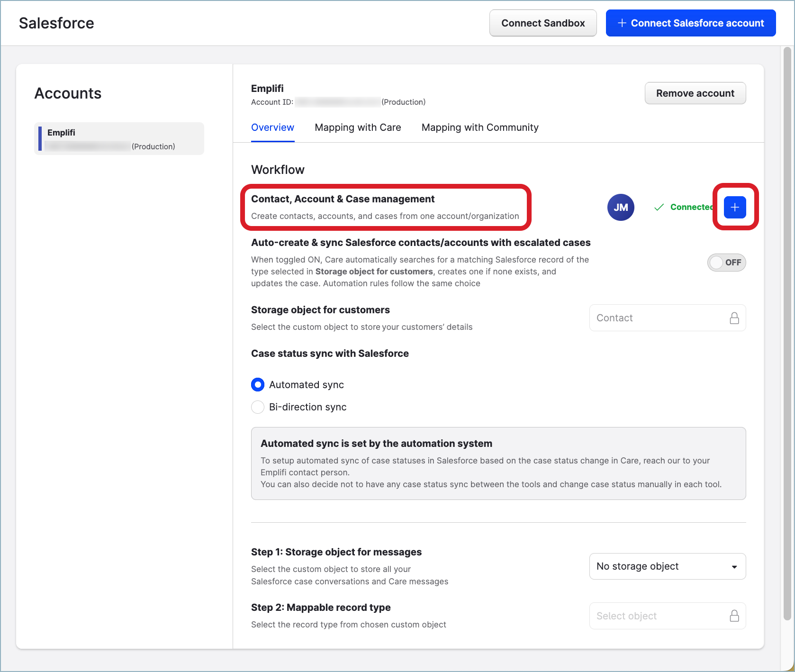Click the Workflow section heading

[278, 170]
